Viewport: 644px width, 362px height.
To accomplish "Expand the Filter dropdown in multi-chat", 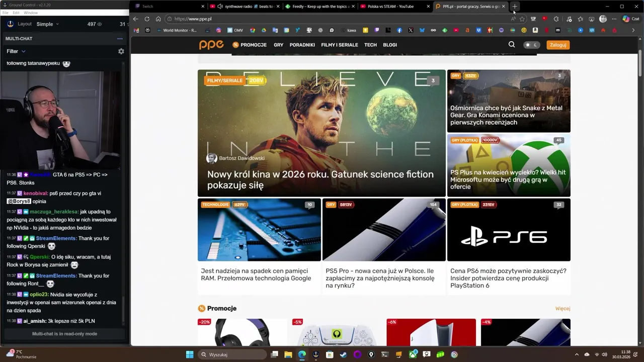I will pyautogui.click(x=16, y=51).
